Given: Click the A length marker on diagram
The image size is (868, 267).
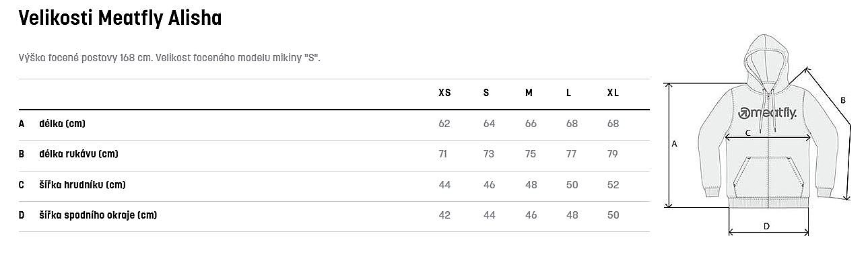Looking at the screenshot, I should [x=675, y=143].
